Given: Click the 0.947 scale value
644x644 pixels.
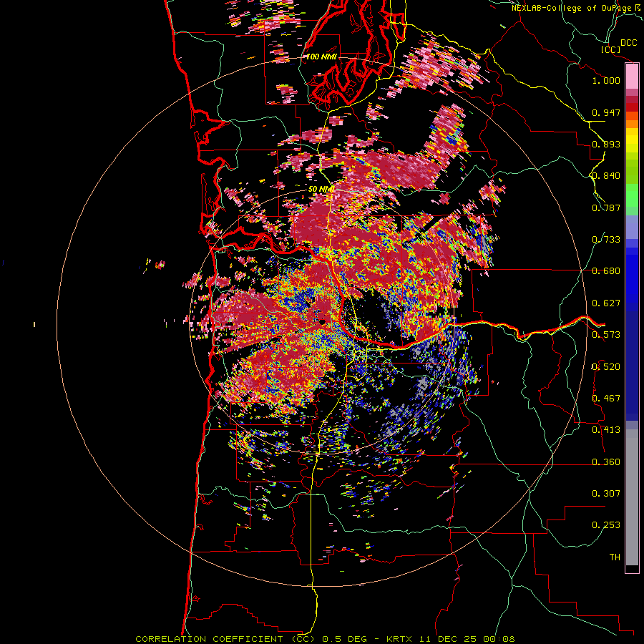Looking at the screenshot, I should (x=606, y=112).
